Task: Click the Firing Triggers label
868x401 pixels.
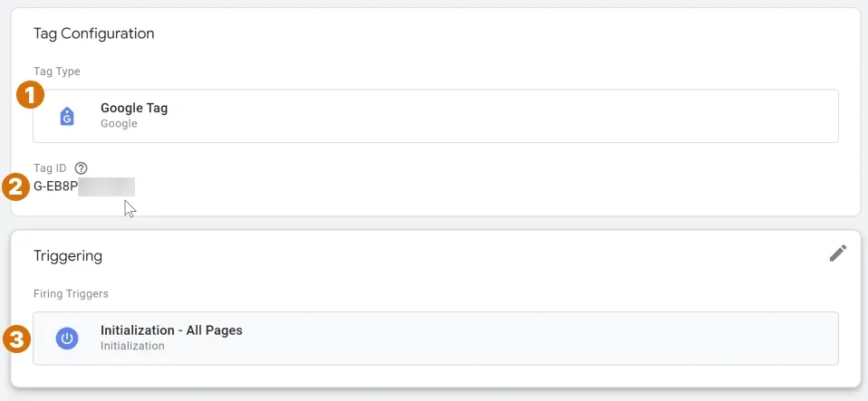Action: (x=71, y=293)
